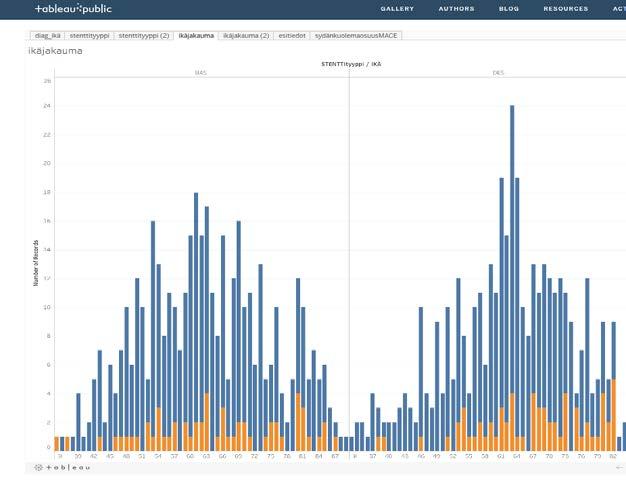626x484 pixels.
Task: Click the DES pane header
Action: point(498,73)
